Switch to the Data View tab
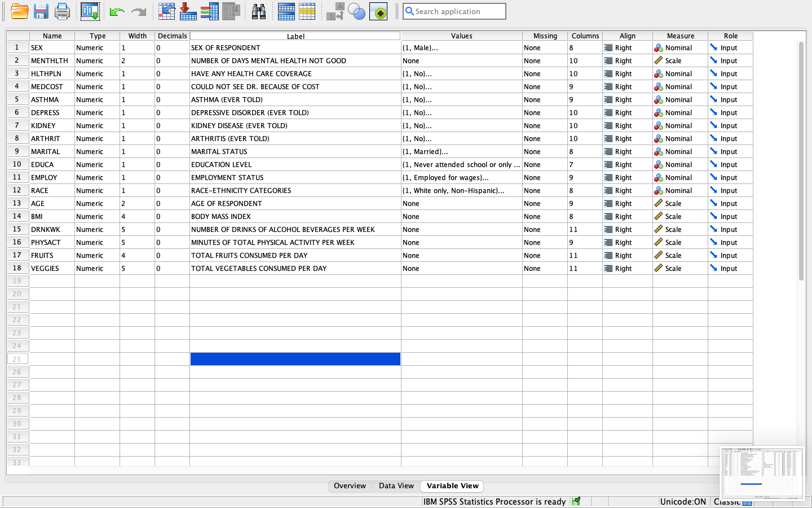 tap(396, 486)
